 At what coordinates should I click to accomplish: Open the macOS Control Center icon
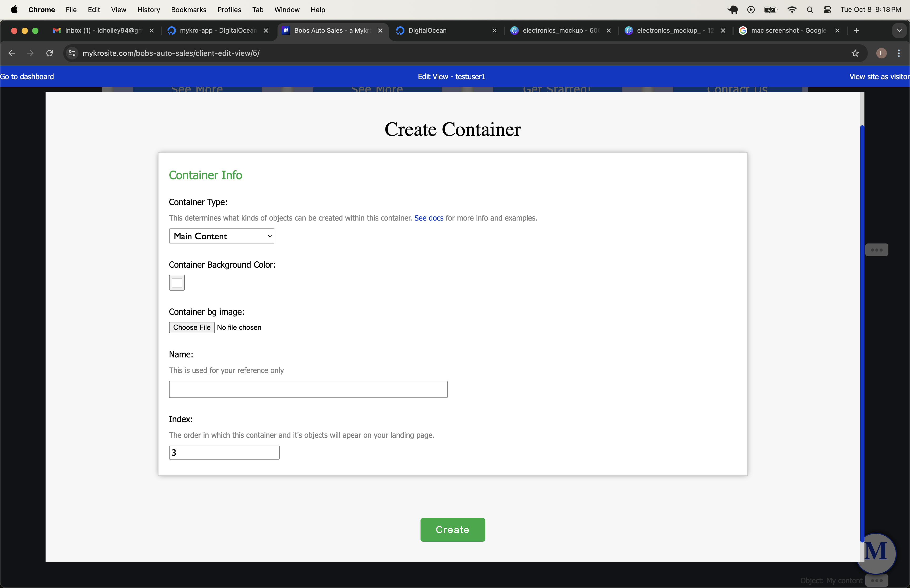click(827, 10)
